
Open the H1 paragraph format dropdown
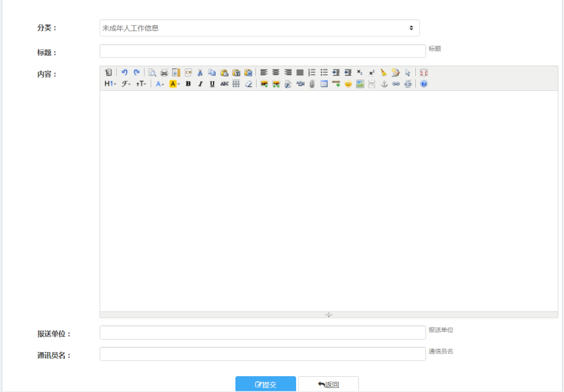pyautogui.click(x=110, y=84)
